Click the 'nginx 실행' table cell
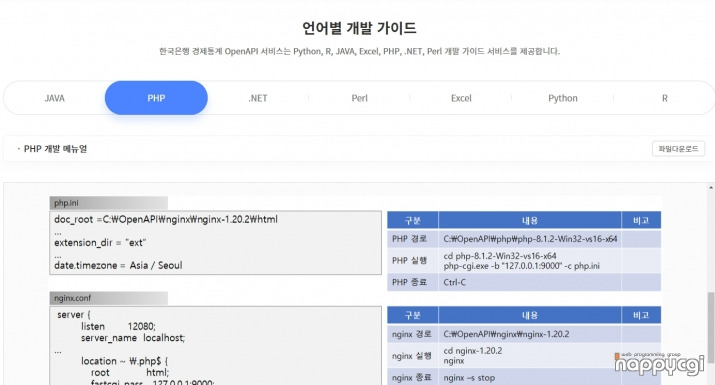715x385 pixels. (x=413, y=356)
